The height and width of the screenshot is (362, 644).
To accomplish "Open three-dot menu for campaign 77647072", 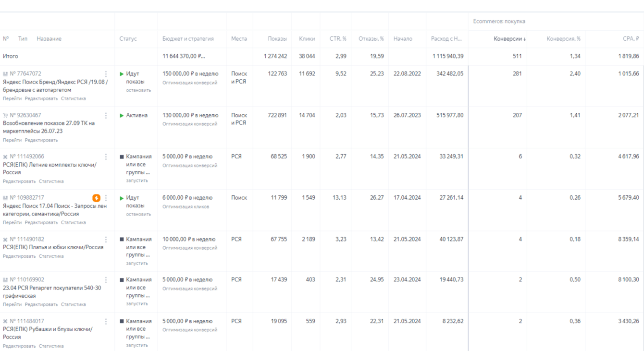I will click(x=106, y=74).
